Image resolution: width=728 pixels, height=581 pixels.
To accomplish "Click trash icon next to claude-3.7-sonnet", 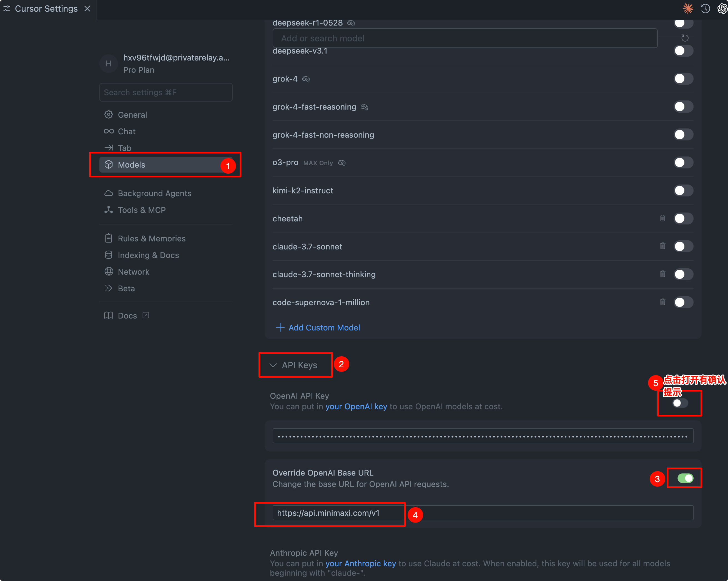I will (662, 246).
